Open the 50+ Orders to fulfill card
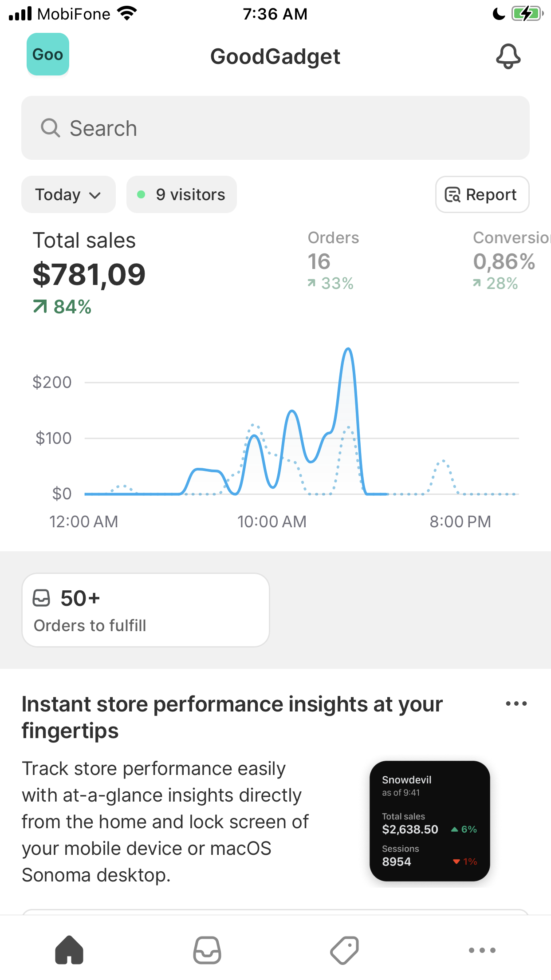Screen dimensions: 551x980 click(146, 610)
